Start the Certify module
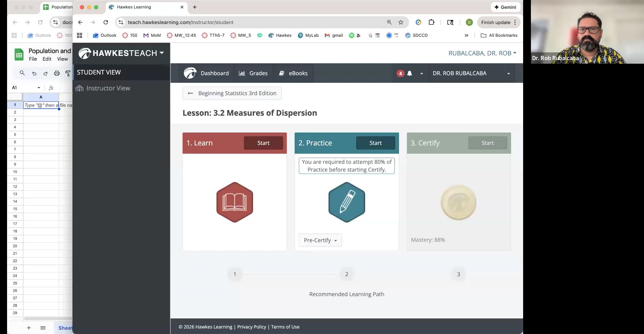This screenshot has height=334, width=644. pyautogui.click(x=487, y=143)
